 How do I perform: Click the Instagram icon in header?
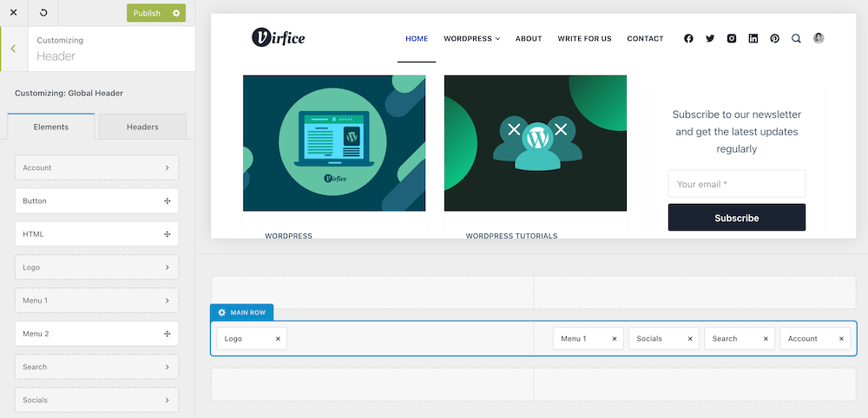click(x=732, y=39)
